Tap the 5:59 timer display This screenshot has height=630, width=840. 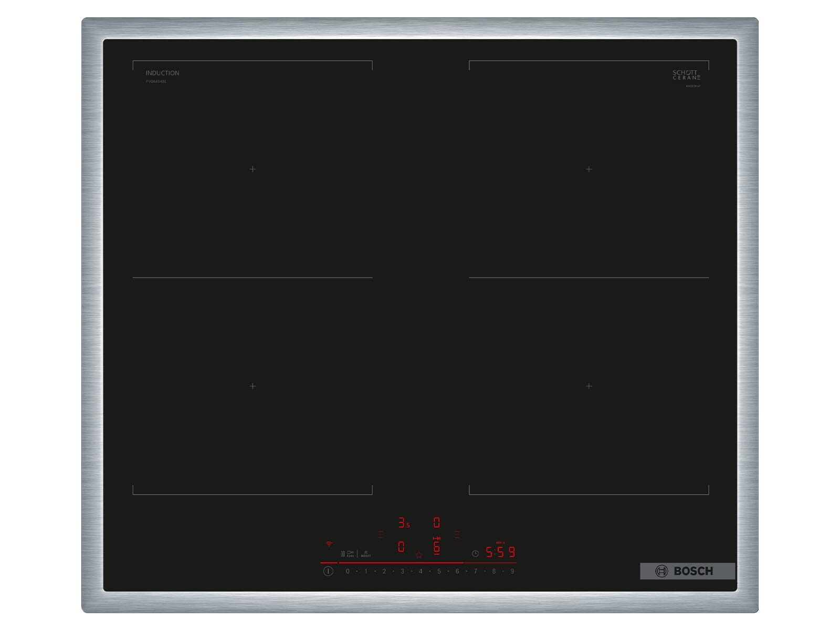tap(500, 552)
